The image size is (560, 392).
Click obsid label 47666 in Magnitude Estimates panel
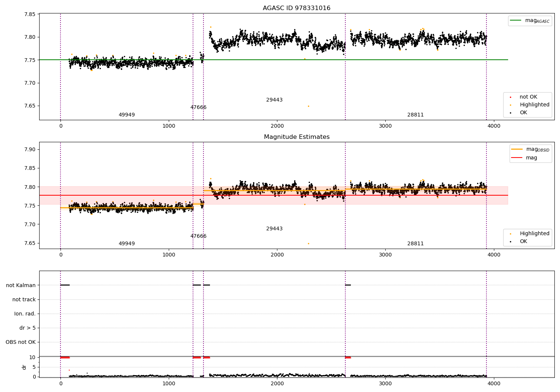point(198,236)
